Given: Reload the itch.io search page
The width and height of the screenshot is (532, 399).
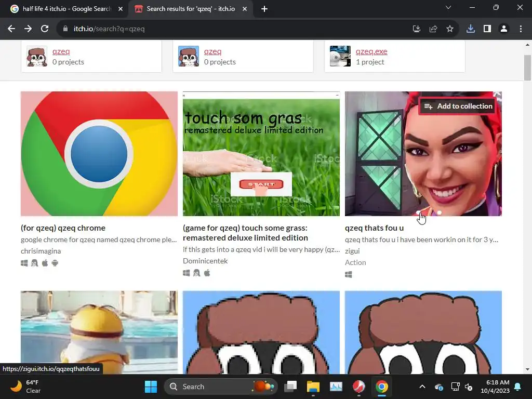Looking at the screenshot, I should [x=45, y=29].
